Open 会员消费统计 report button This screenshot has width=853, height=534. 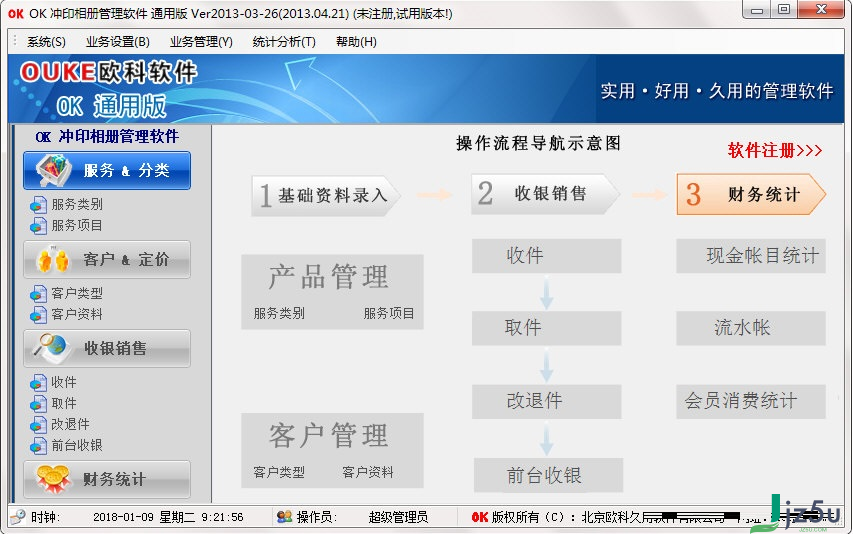751,401
